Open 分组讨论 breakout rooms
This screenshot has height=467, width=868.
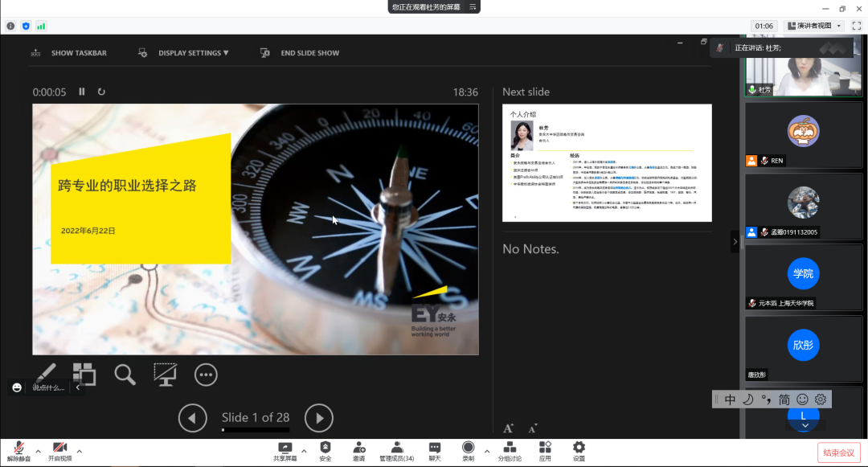pyautogui.click(x=510, y=450)
